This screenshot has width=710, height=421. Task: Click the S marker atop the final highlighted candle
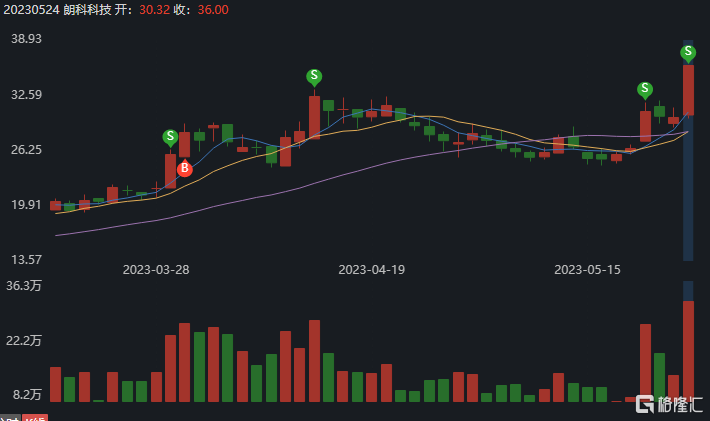click(688, 53)
